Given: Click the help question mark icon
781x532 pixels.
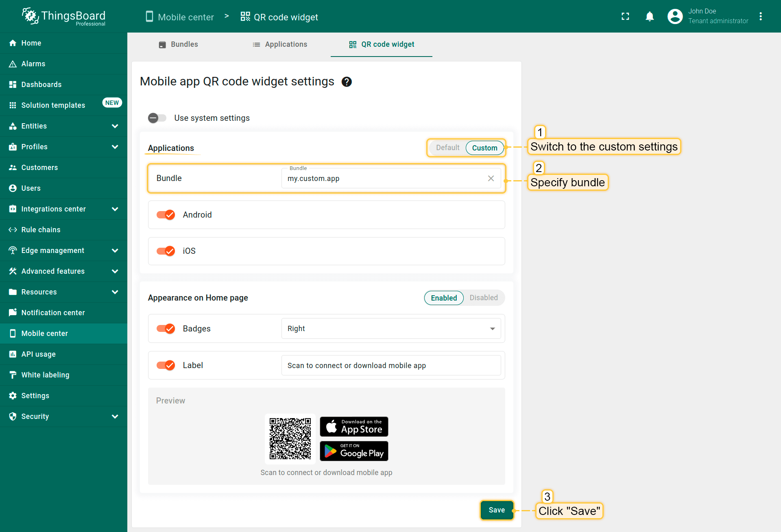Looking at the screenshot, I should pos(347,82).
